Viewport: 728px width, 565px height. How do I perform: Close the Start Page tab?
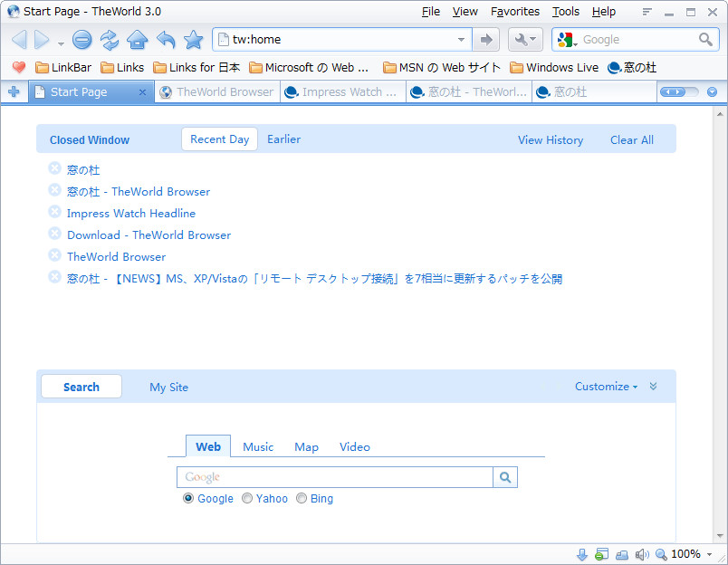point(142,92)
